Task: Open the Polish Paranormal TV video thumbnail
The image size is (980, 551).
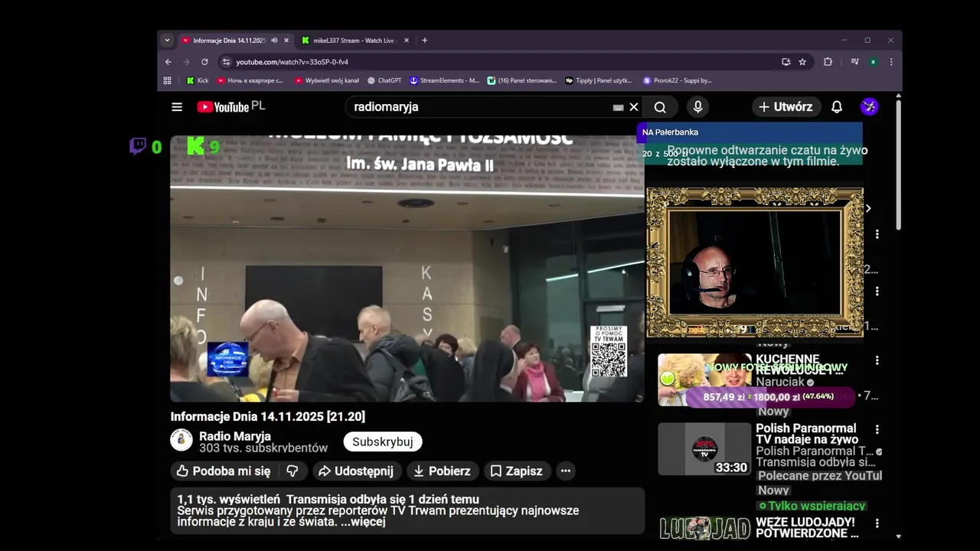Action: (x=704, y=448)
